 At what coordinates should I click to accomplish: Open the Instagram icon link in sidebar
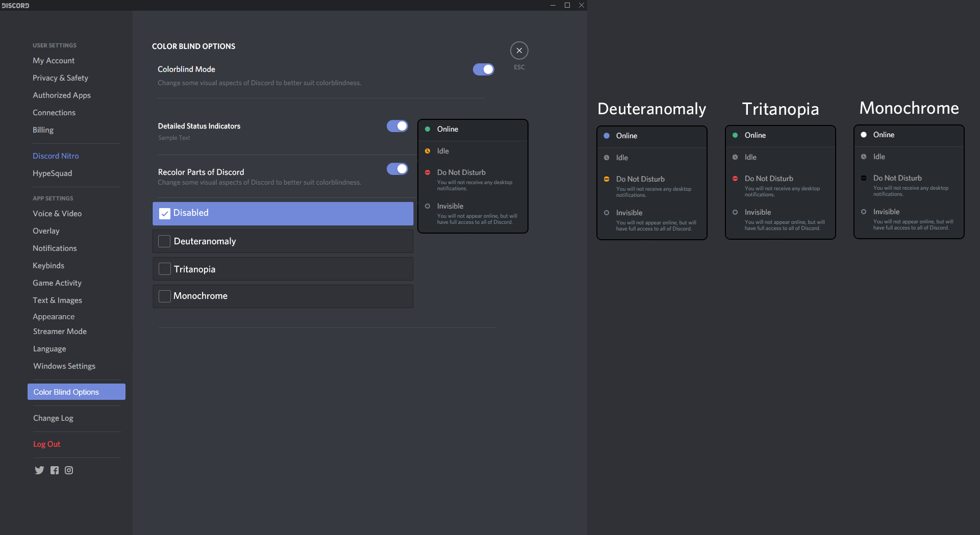[69, 470]
